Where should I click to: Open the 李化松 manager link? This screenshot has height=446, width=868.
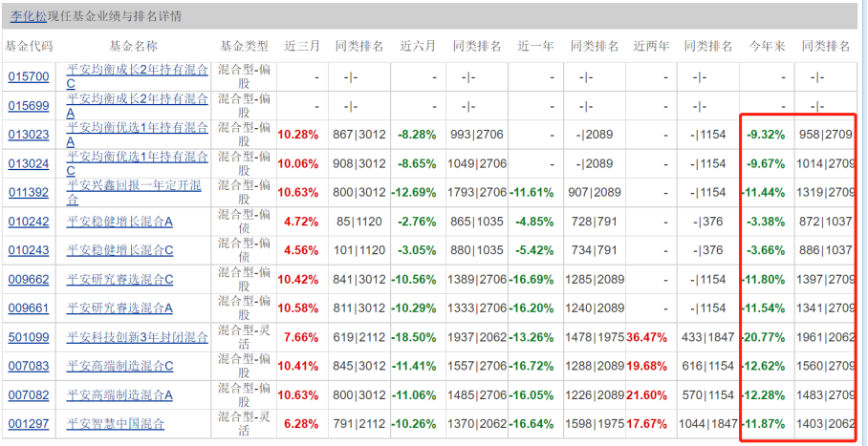tap(29, 16)
